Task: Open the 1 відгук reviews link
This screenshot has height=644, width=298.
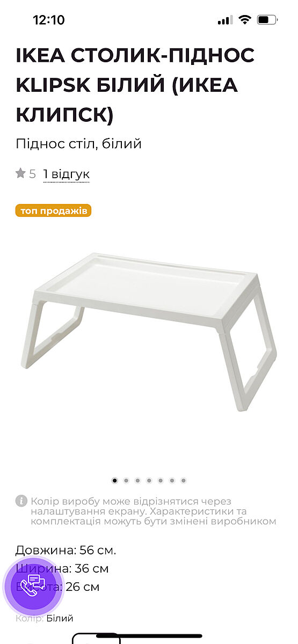Action: click(x=66, y=174)
